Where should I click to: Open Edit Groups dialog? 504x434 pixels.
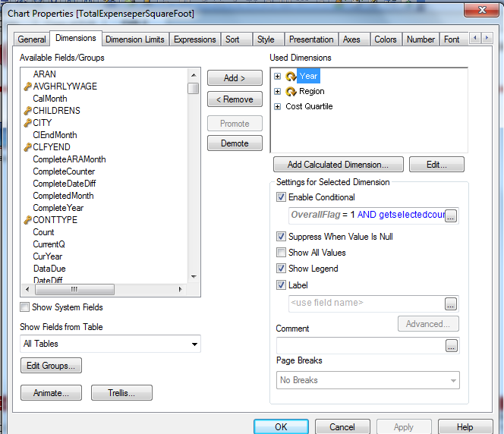click(51, 366)
